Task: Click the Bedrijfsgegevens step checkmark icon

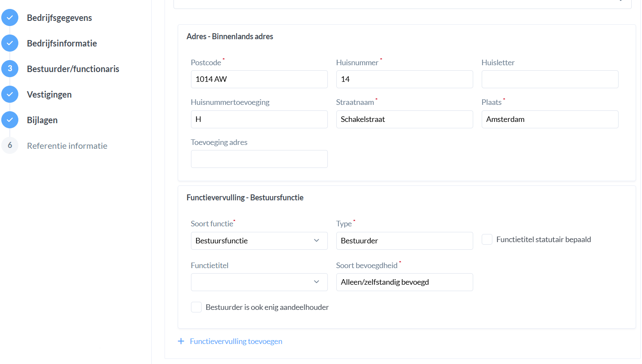Action: tap(10, 17)
